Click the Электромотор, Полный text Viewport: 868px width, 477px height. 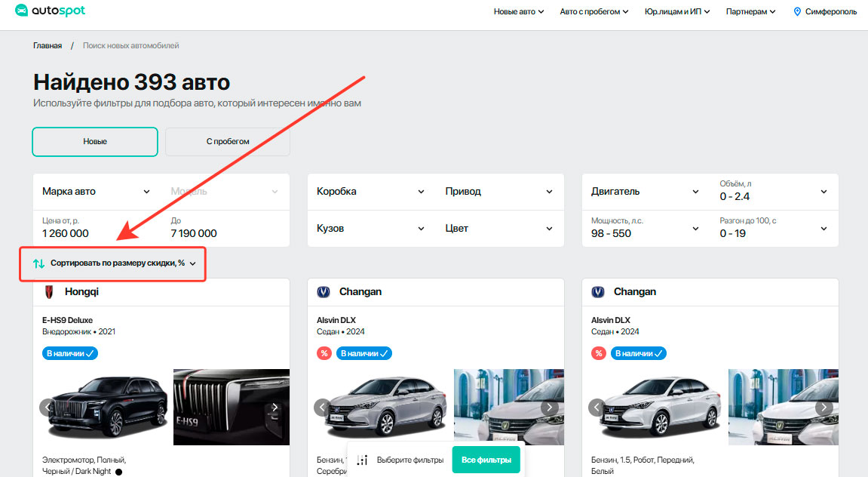click(x=84, y=460)
